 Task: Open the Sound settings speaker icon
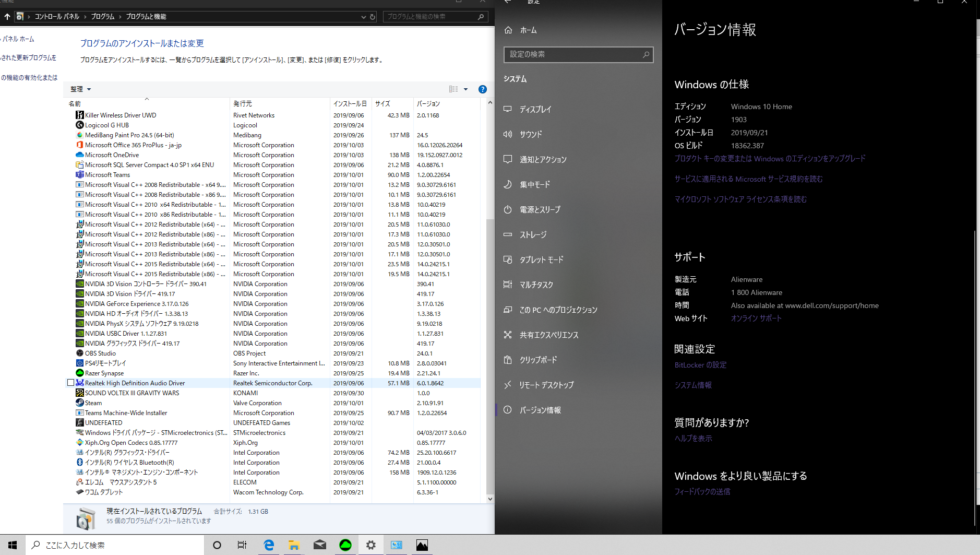pyautogui.click(x=508, y=134)
